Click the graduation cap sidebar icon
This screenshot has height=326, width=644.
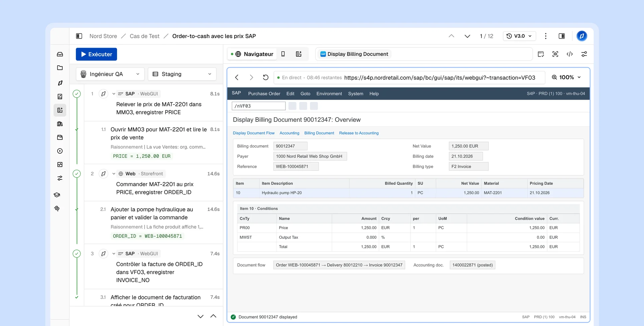click(x=57, y=195)
